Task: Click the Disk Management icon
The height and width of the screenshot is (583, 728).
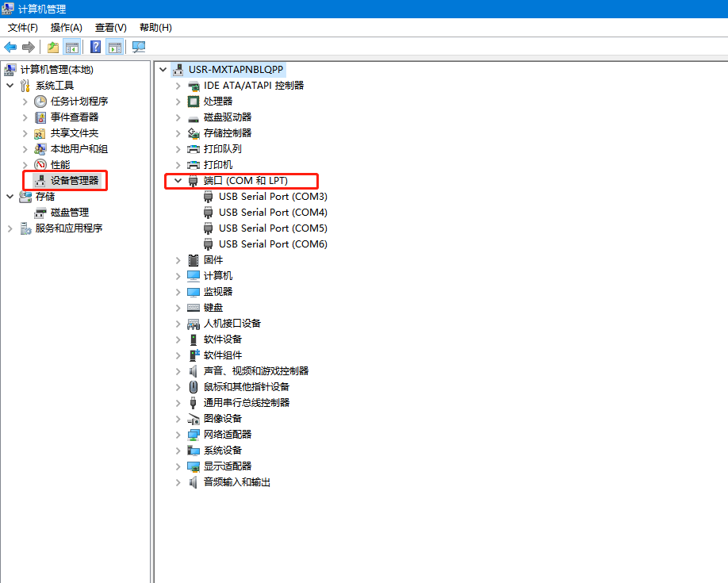Action: point(40,213)
